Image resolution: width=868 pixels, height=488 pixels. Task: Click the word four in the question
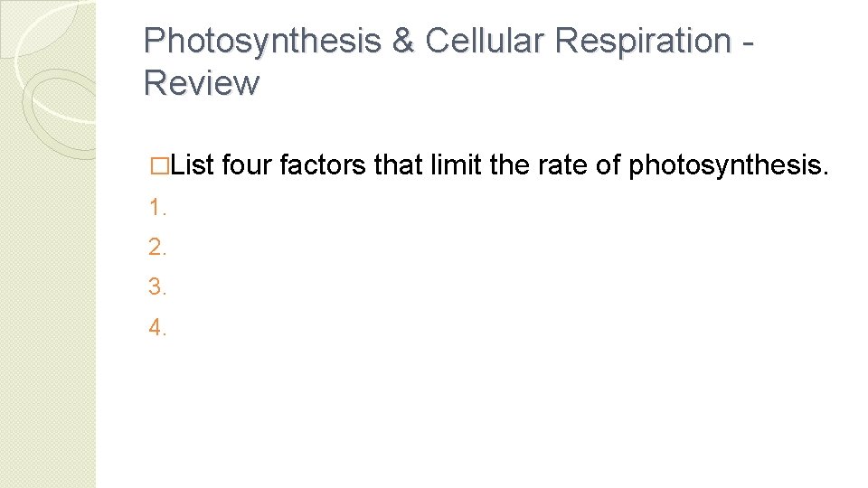tap(247, 165)
